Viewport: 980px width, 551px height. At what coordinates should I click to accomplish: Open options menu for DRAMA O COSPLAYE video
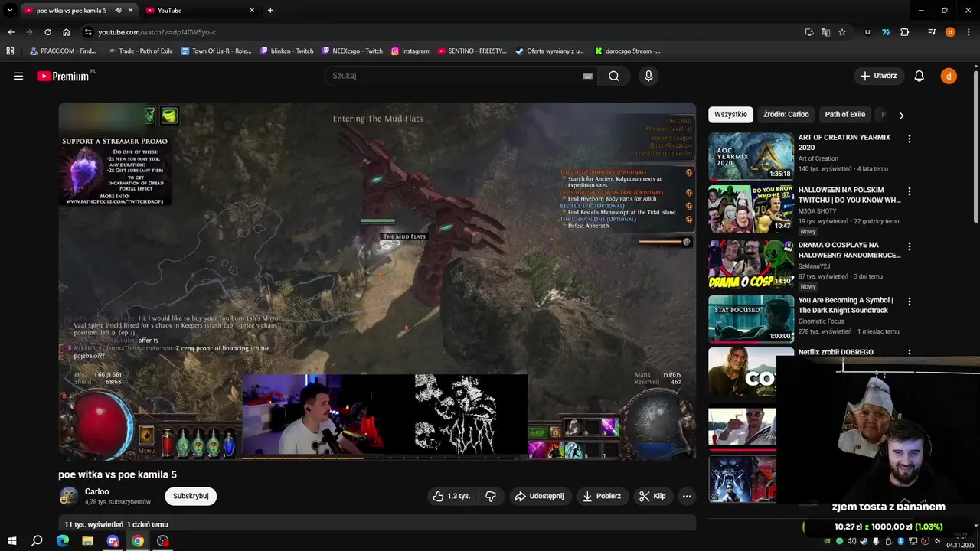click(x=910, y=246)
